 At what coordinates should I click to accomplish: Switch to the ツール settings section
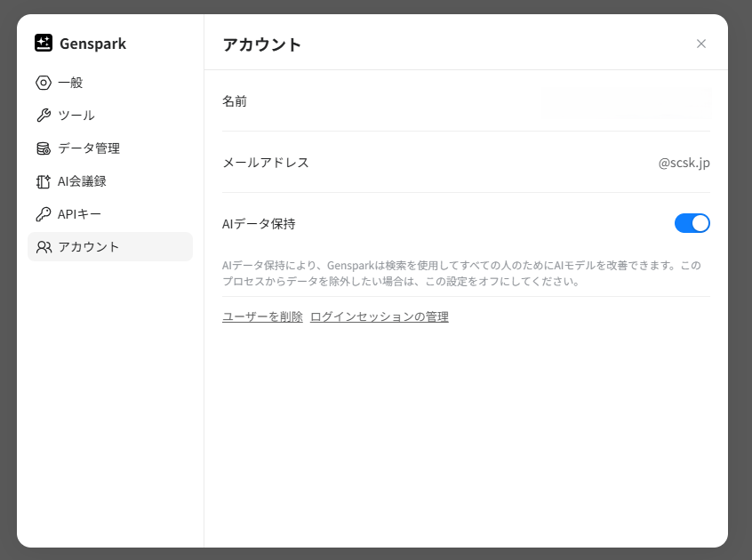76,116
